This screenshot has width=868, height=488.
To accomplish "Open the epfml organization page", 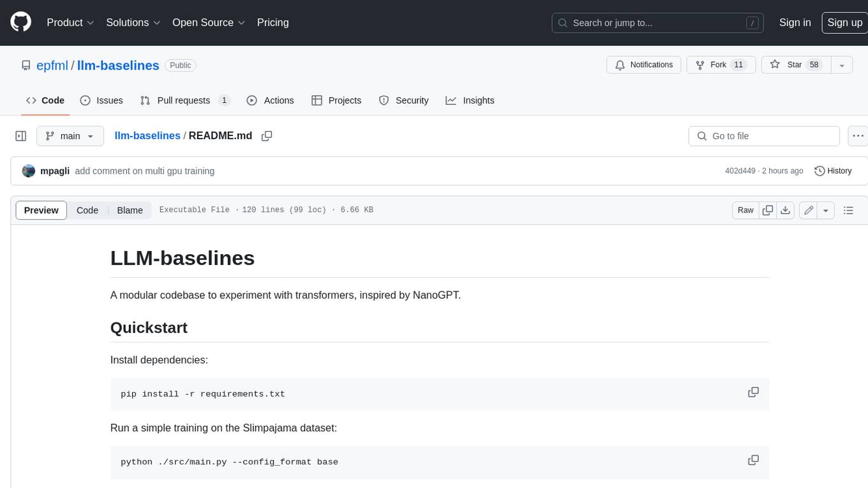I will click(x=52, y=65).
